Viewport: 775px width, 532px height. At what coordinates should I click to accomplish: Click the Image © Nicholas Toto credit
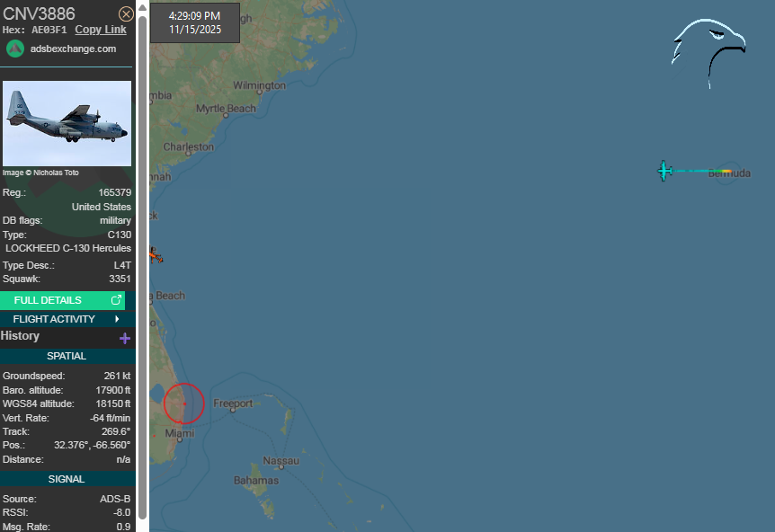(x=40, y=173)
